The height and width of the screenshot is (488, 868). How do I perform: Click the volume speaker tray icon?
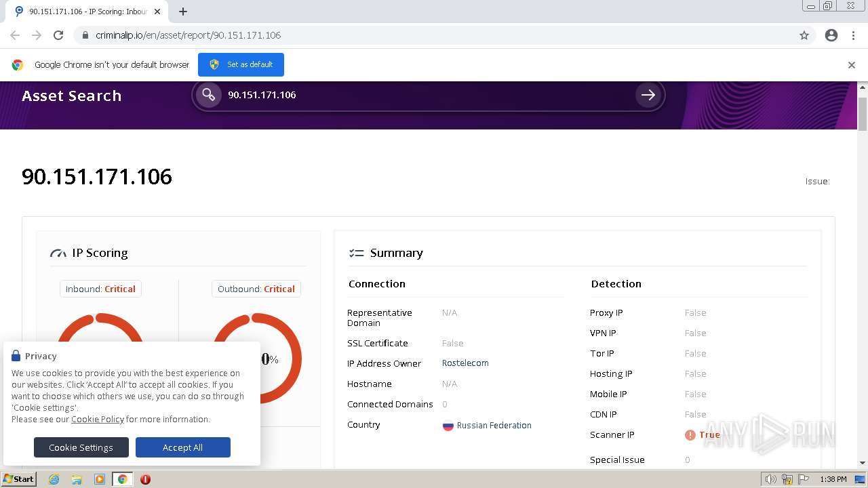click(771, 479)
